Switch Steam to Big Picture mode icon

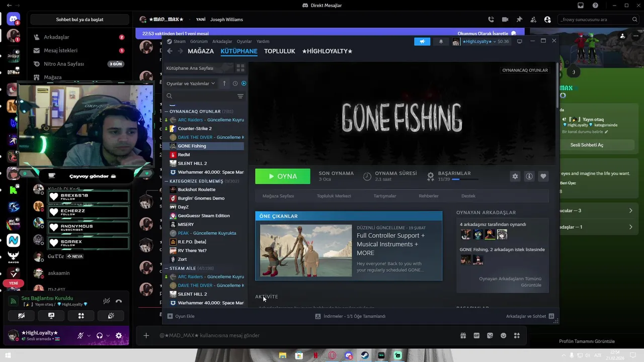(519, 41)
